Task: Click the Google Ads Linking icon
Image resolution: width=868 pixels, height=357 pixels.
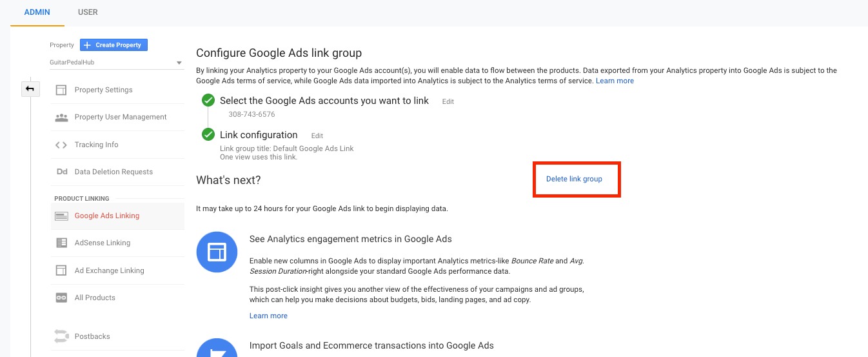Action: click(x=61, y=216)
